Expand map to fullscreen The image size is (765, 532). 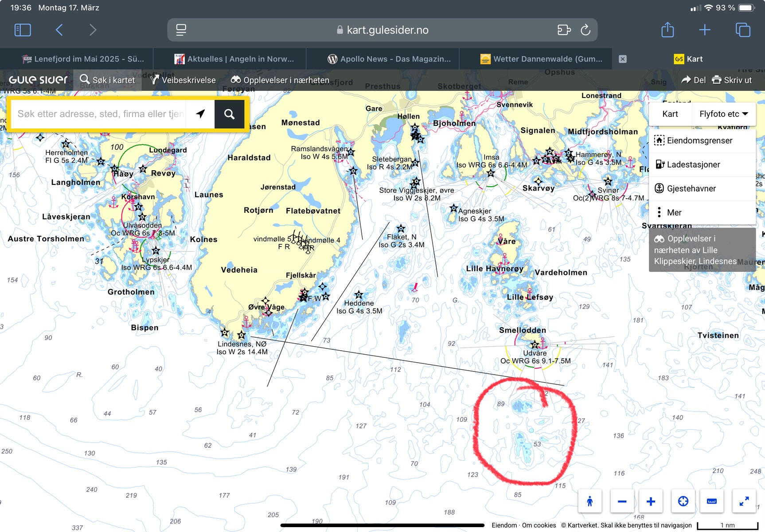point(744,501)
